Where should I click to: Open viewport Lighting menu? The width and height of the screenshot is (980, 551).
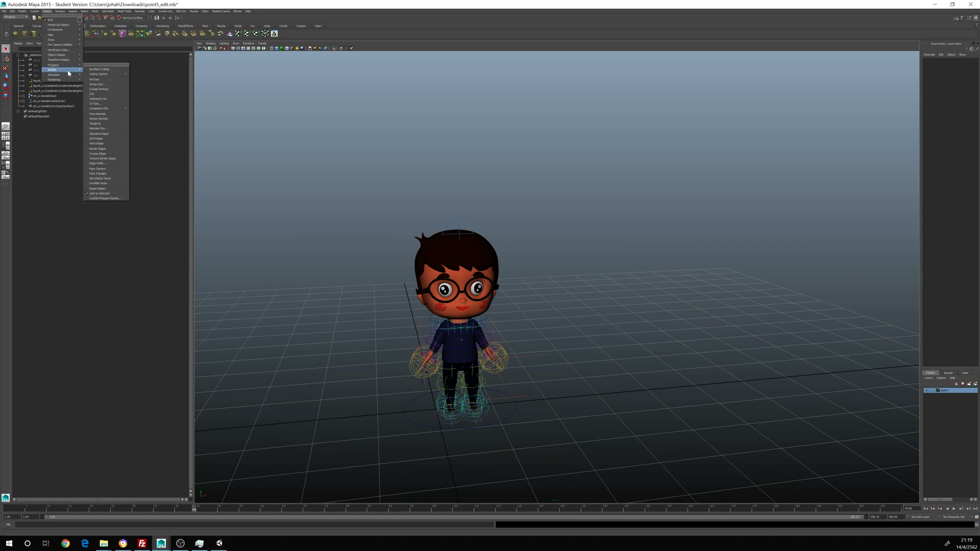click(x=224, y=43)
